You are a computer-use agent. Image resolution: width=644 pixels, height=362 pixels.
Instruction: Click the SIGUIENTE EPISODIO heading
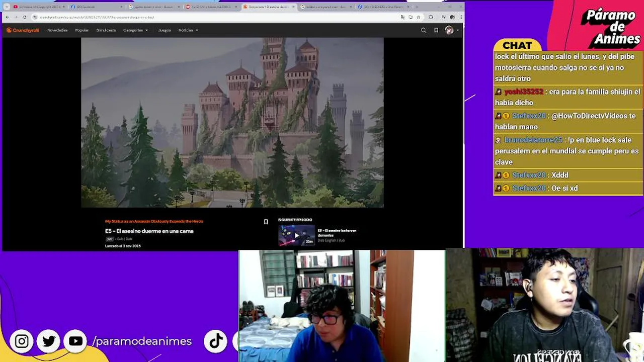pyautogui.click(x=295, y=220)
